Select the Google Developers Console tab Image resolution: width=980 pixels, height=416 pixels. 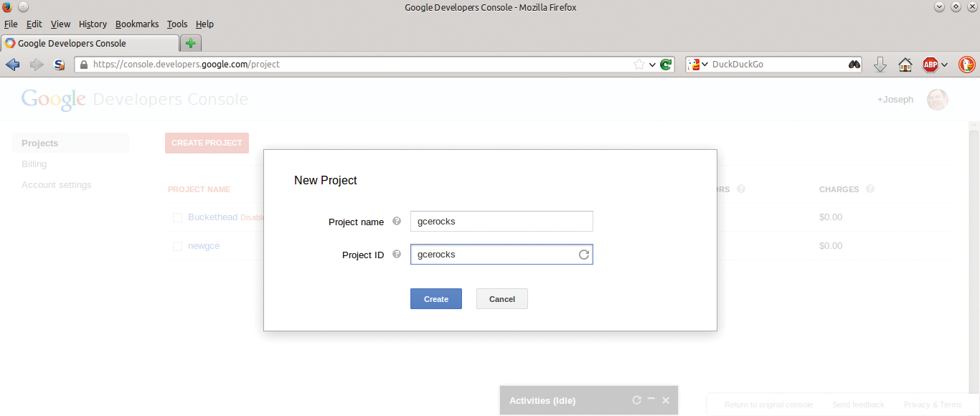pos(90,43)
